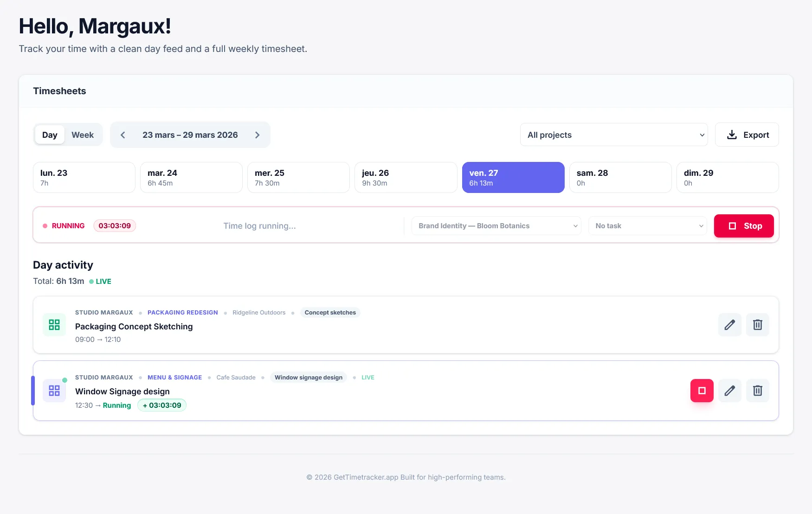Switch to Week view

pyautogui.click(x=83, y=135)
